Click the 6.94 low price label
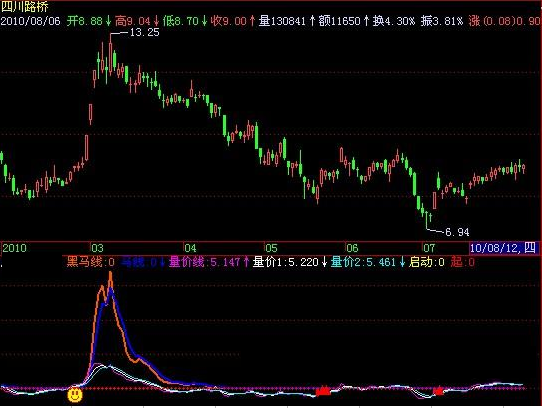 click(x=457, y=232)
